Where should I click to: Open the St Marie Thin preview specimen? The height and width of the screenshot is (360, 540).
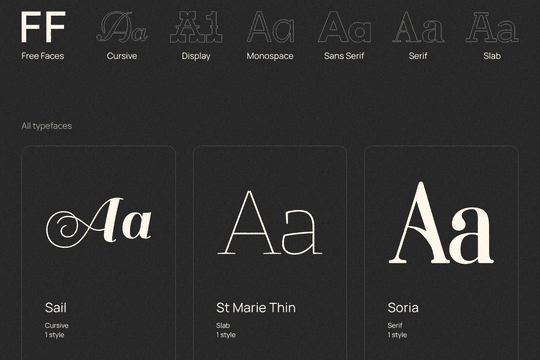point(270,223)
